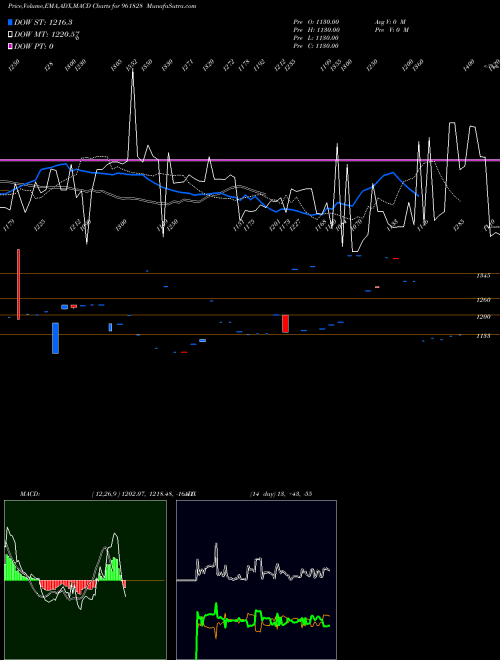Select the 'DOW ST: 1216.3' legend text
500x660 pixels.
pos(43,22)
